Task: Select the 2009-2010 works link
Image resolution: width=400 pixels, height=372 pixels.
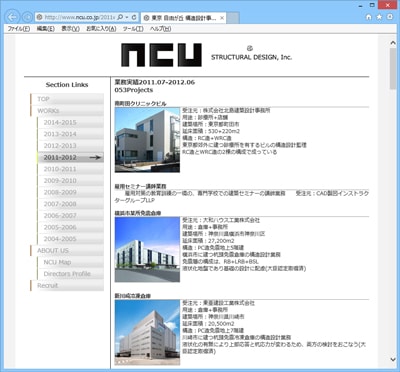Action: 70,181
